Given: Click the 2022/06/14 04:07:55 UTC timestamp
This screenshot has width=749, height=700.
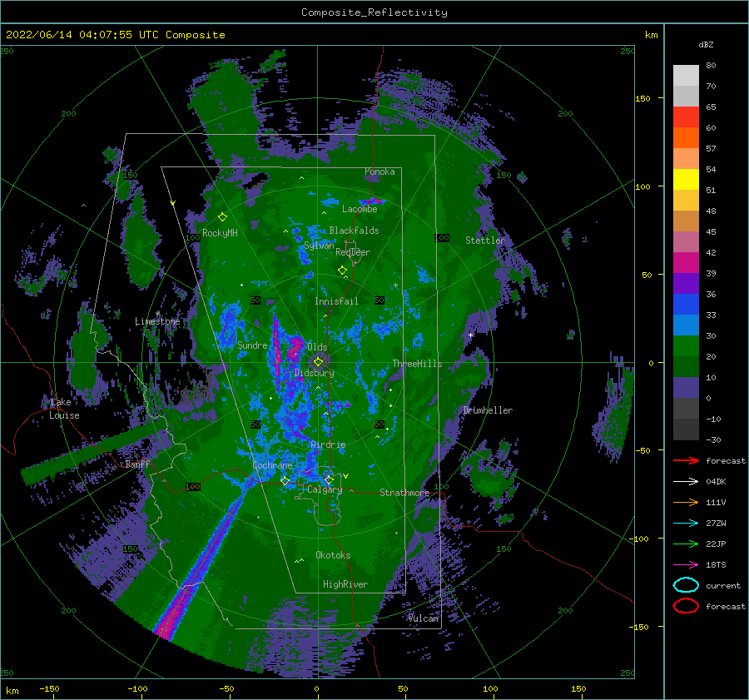Looking at the screenshot, I should tap(115, 35).
